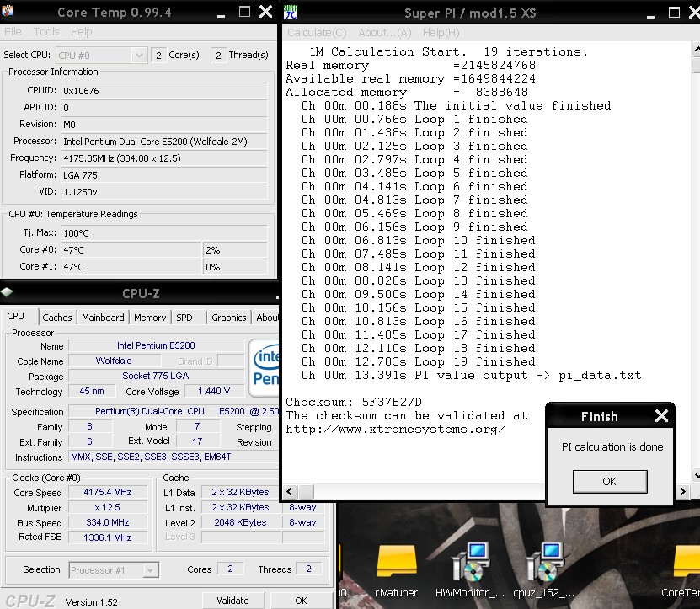Click the CPU-Z title bar icon

point(7,292)
